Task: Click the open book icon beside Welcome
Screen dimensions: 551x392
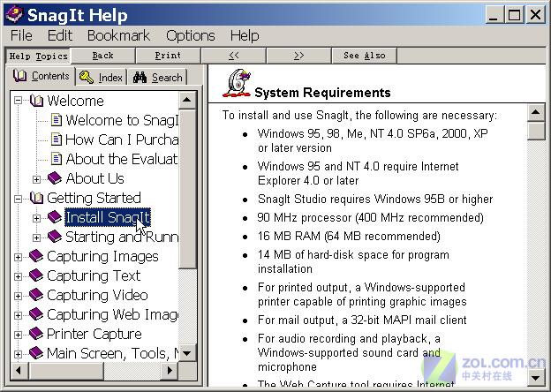Action: (x=36, y=101)
